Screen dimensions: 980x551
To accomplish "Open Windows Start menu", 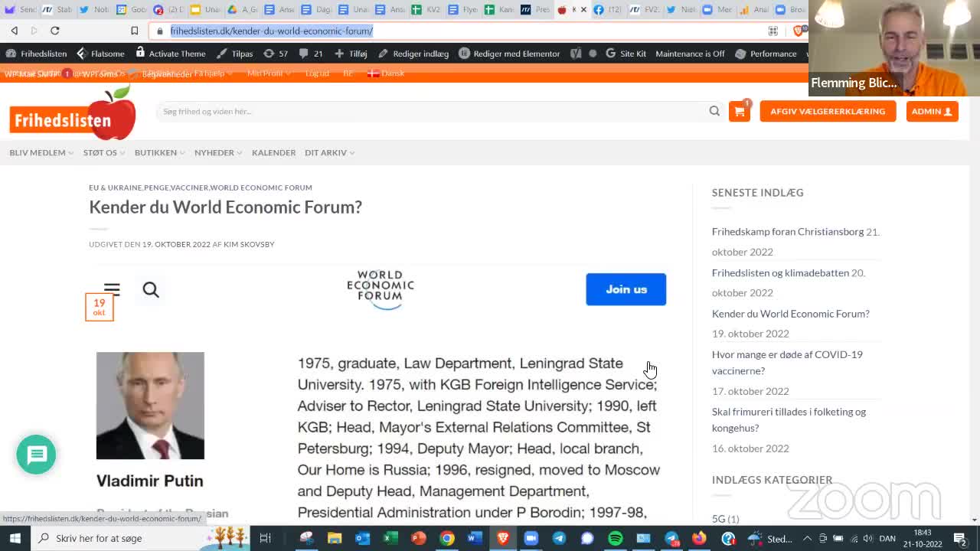I will point(15,538).
